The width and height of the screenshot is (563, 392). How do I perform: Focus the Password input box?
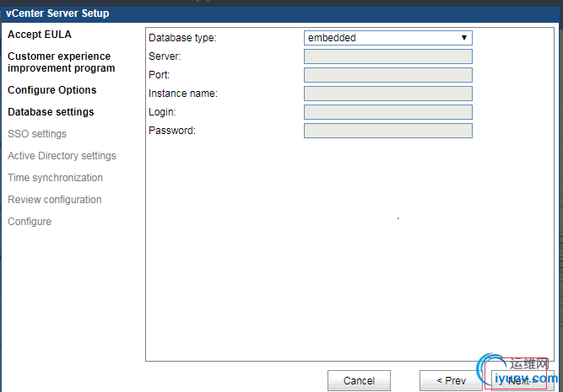(x=387, y=131)
